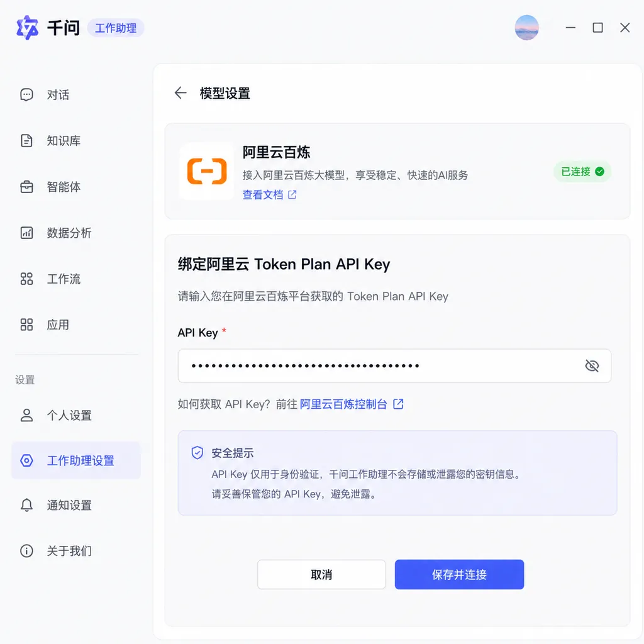Screen dimensions: 644x644
Task: Close the 千问 window
Action: (x=625, y=28)
